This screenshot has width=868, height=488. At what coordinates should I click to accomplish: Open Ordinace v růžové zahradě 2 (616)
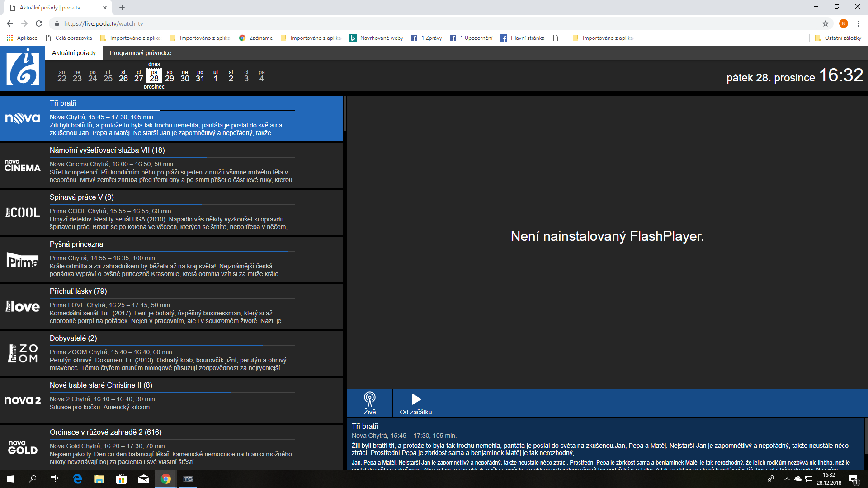coord(106,432)
